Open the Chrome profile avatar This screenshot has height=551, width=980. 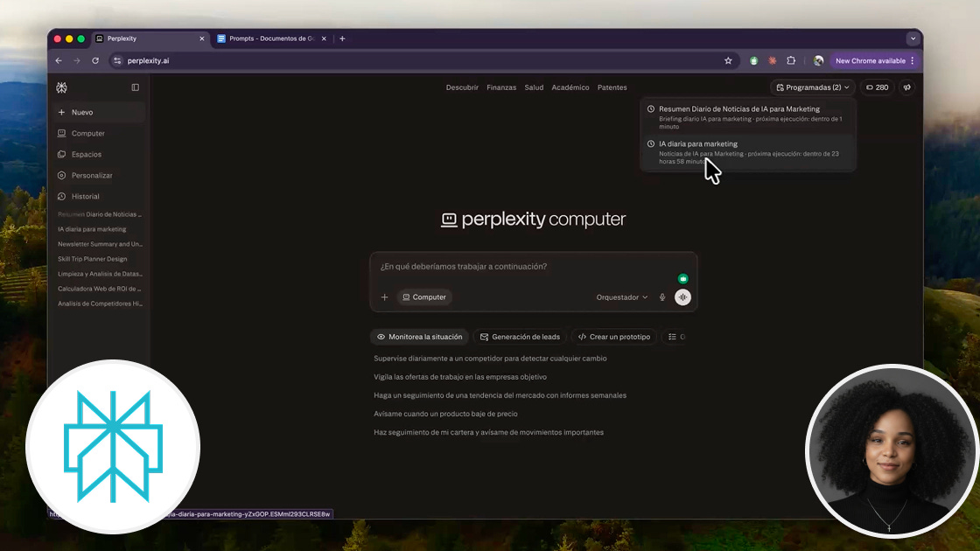818,60
